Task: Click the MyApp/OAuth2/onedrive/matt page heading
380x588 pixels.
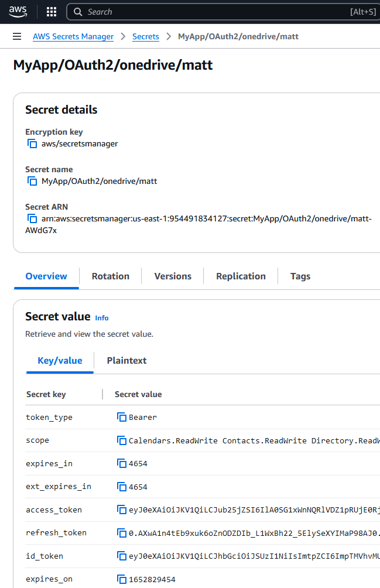Action: pos(113,65)
